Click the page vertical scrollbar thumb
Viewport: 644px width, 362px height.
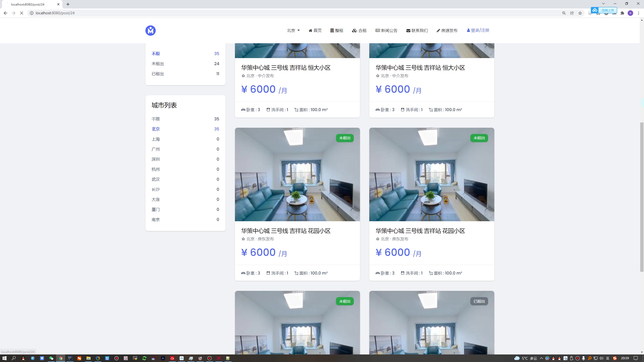point(642,197)
